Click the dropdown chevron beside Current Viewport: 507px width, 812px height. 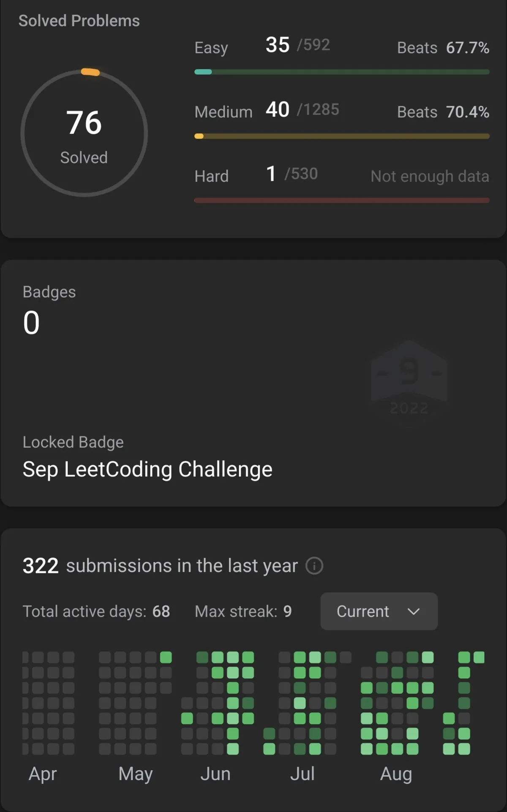coord(414,611)
